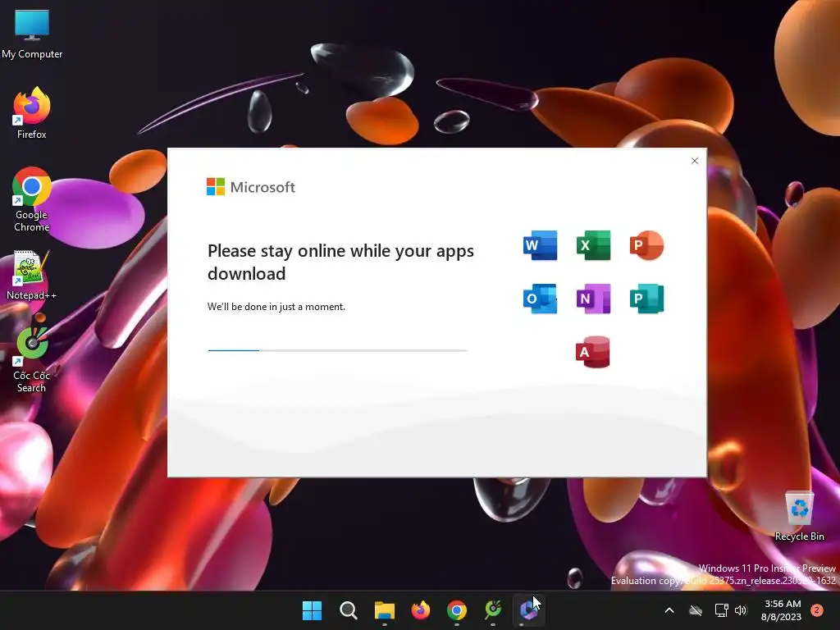Open the notification badge showing 2
The height and width of the screenshot is (630, 840).
click(817, 610)
